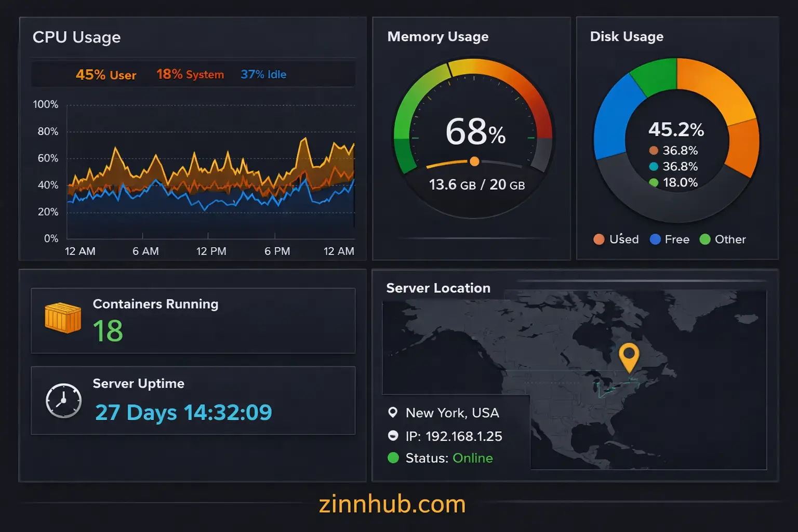This screenshot has height=532, width=798.
Task: Click the icon beside the IP address
Action: point(393,436)
